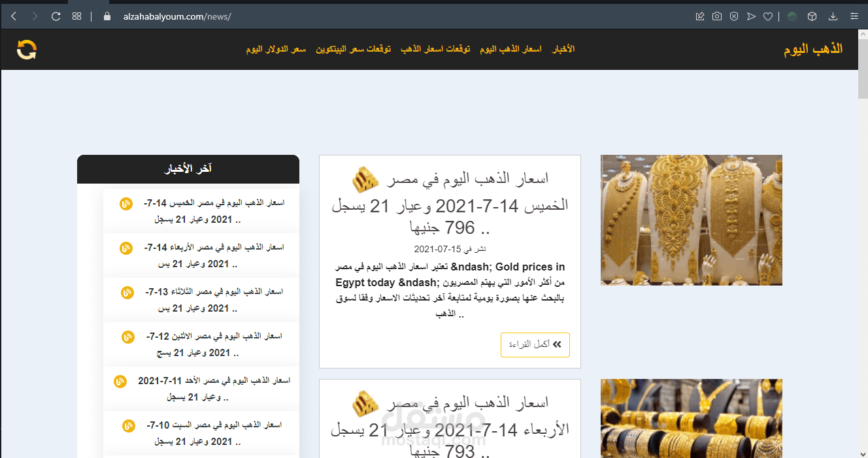The height and width of the screenshot is (458, 868).
Task: Open the الأخبار menu item
Action: [563, 49]
